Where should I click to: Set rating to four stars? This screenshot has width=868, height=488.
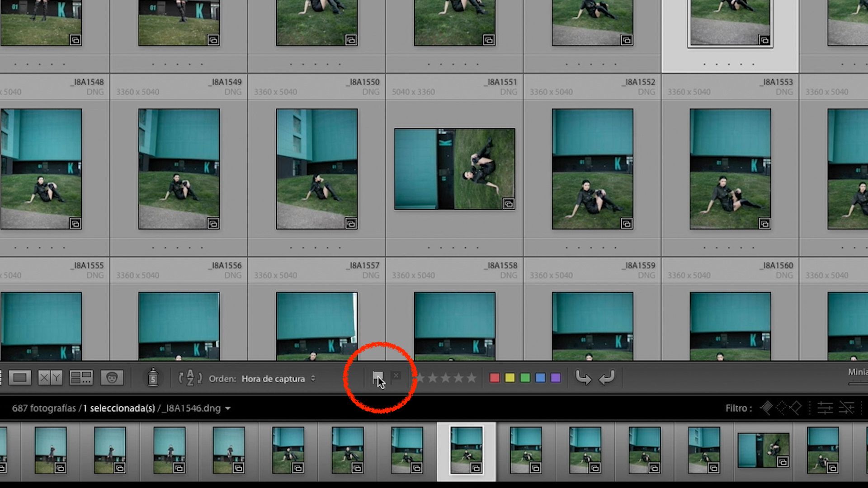(458, 378)
